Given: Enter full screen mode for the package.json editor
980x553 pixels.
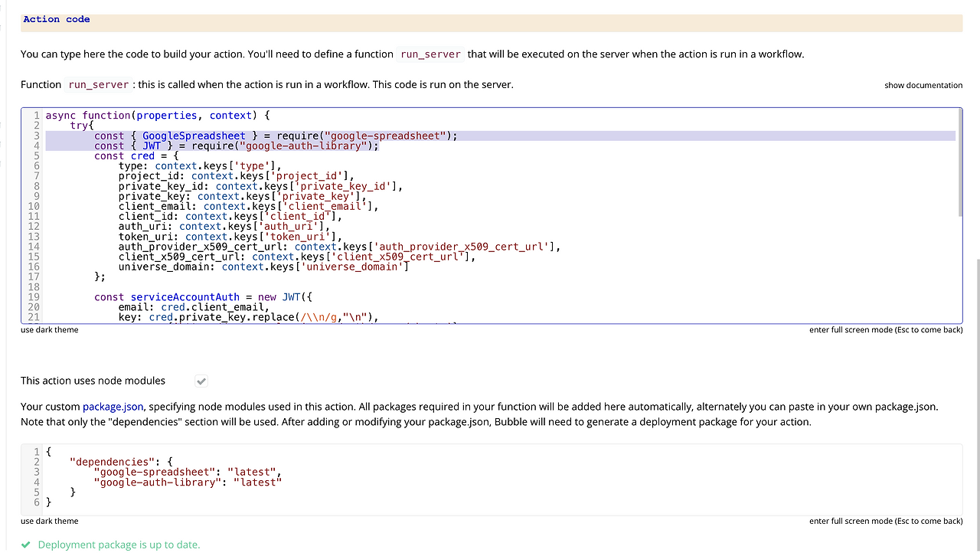Looking at the screenshot, I should click(x=886, y=522).
